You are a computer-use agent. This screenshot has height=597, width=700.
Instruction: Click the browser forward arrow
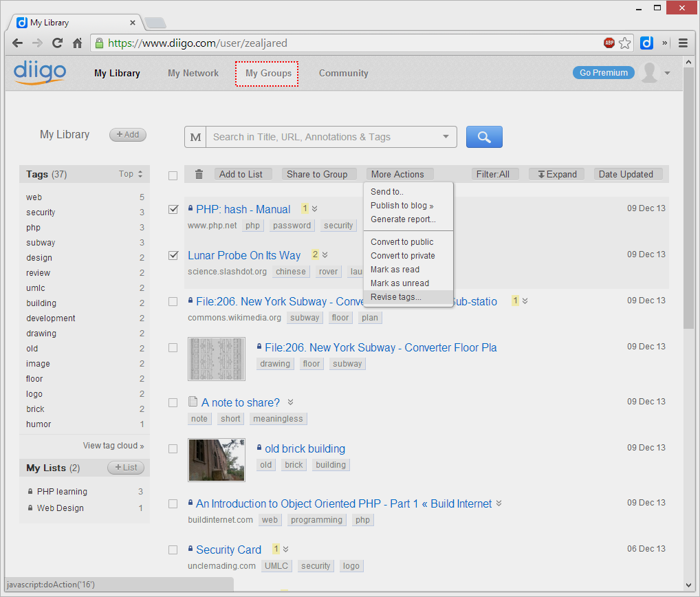click(x=38, y=43)
